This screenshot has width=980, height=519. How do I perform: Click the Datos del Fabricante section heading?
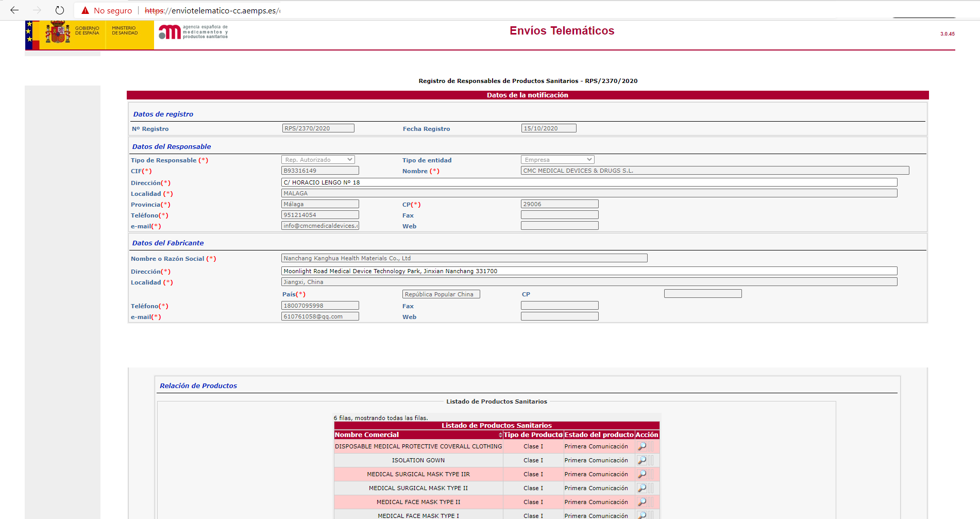(x=168, y=243)
